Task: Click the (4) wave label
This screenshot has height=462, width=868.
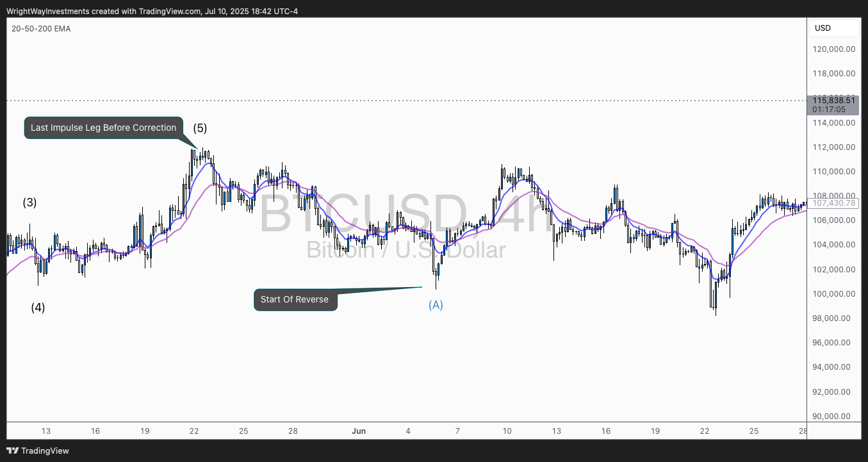Action: [38, 307]
